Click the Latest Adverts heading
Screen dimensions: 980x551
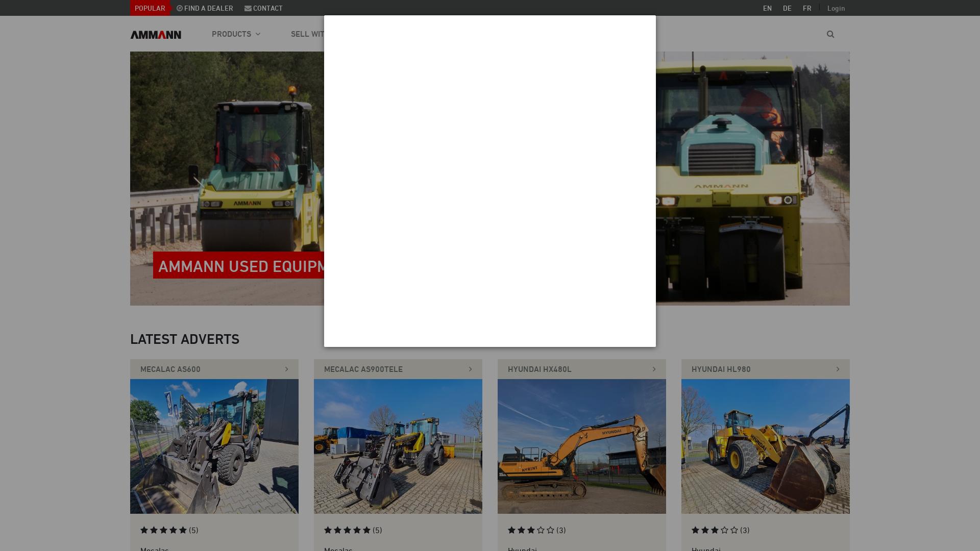pyautogui.click(x=185, y=339)
